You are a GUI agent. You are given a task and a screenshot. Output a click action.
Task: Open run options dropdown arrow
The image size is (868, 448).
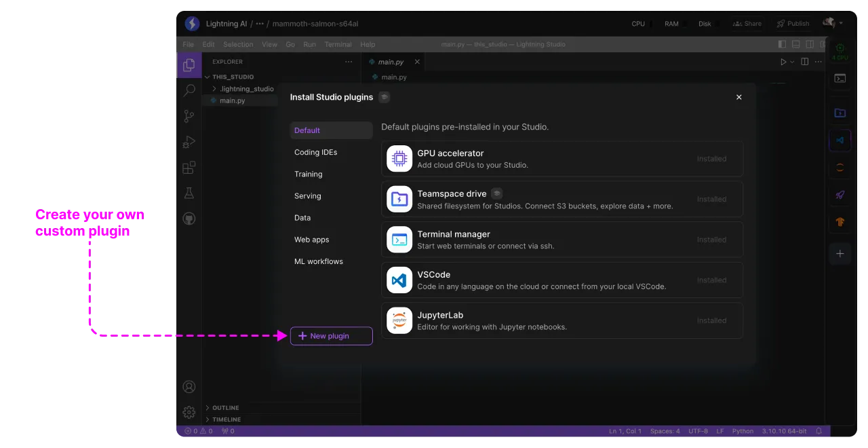click(792, 62)
